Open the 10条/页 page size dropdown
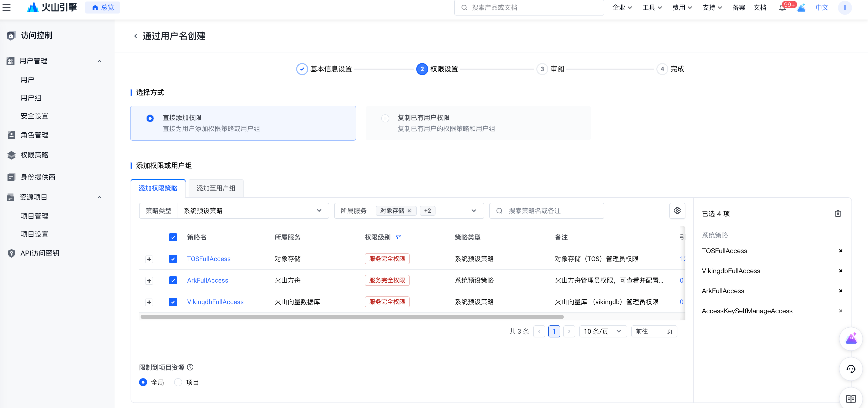The image size is (868, 408). click(x=603, y=331)
